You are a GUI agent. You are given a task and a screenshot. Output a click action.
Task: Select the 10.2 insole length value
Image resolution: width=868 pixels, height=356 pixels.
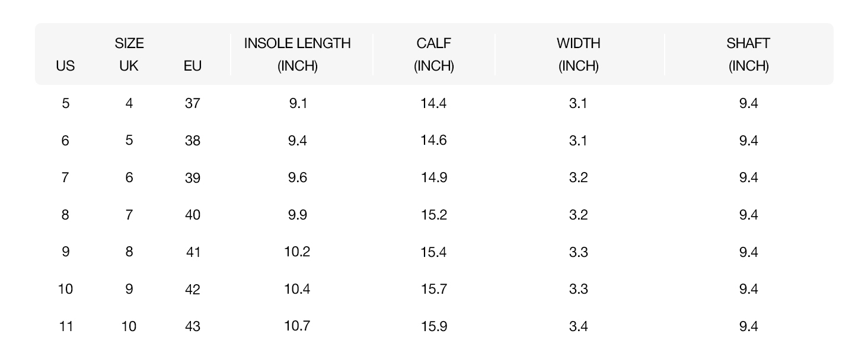297,252
